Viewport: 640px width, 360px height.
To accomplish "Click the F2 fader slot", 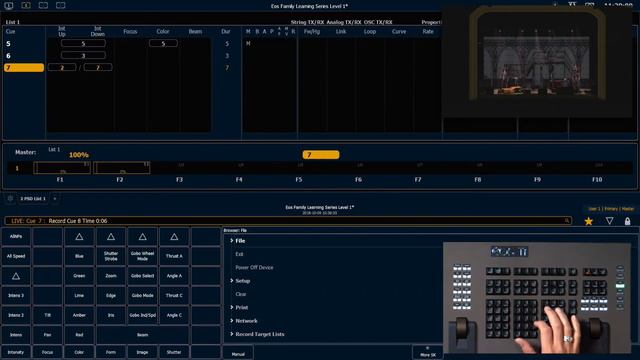I will pyautogui.click(x=122, y=168).
